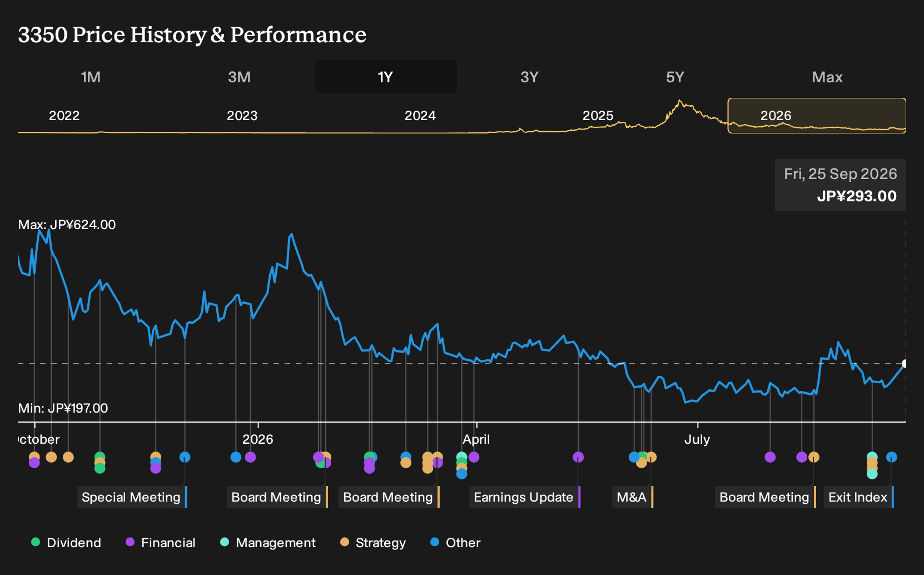Click the blue event dot above Exit Index
This screenshot has width=924, height=575.
(892, 457)
